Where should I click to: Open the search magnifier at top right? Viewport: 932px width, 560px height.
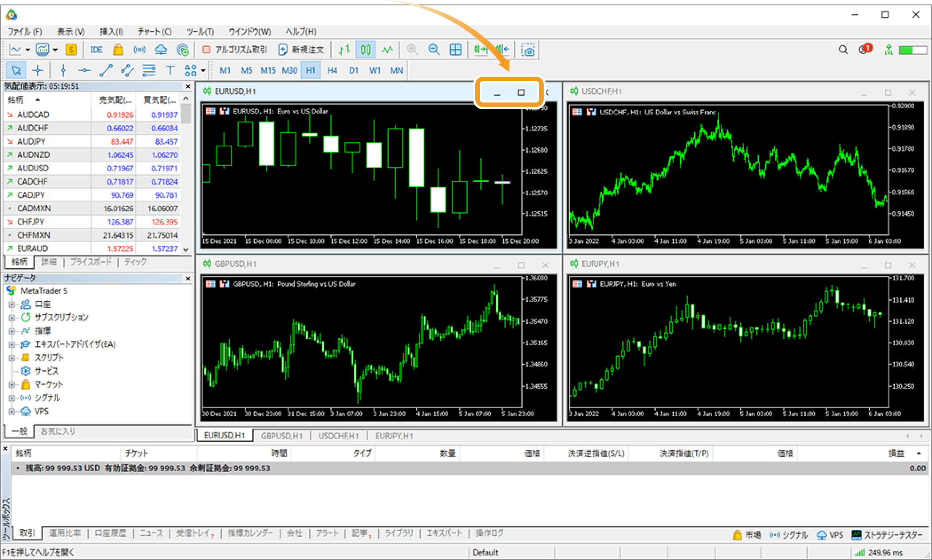pos(843,50)
